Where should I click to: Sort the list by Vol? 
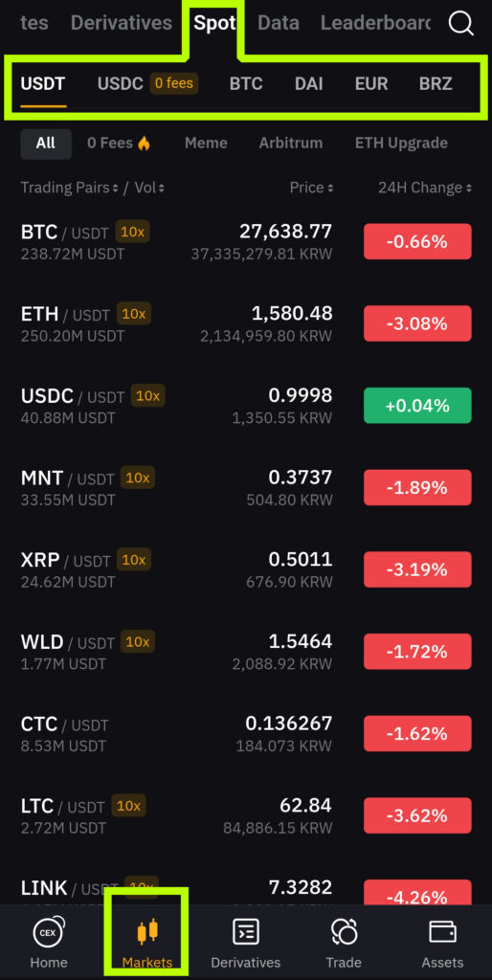click(x=150, y=188)
